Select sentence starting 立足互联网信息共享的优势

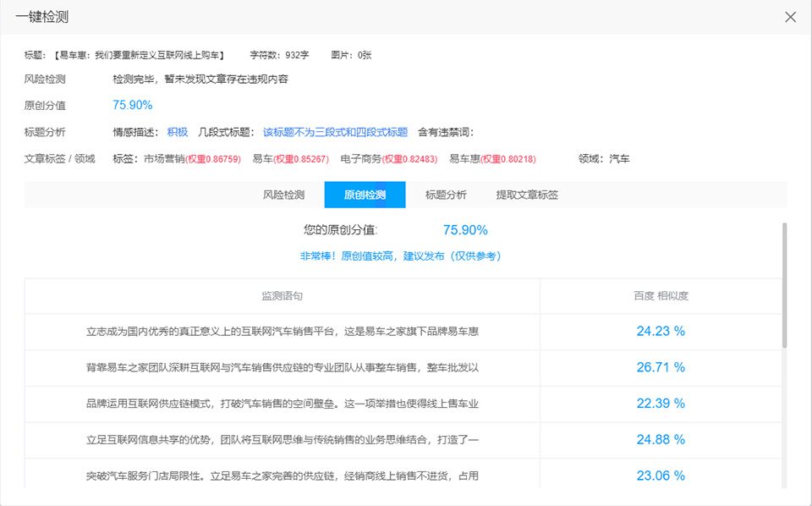283,440
